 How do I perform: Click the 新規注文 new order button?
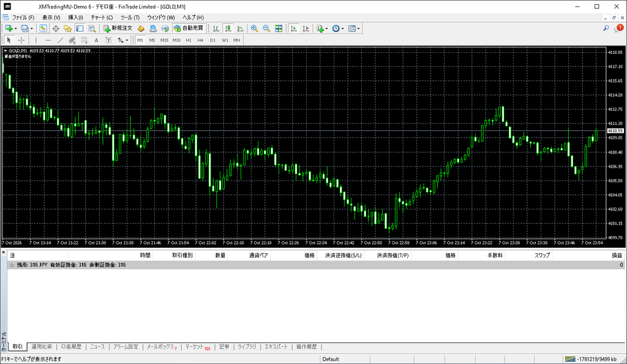[118, 28]
